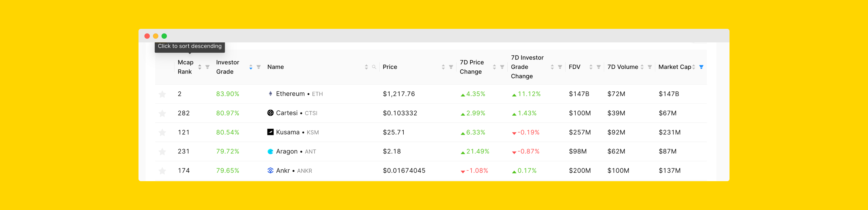Screen dimensions: 868x210
Task: Sort by 7D Price Change arrows
Action: click(x=494, y=67)
